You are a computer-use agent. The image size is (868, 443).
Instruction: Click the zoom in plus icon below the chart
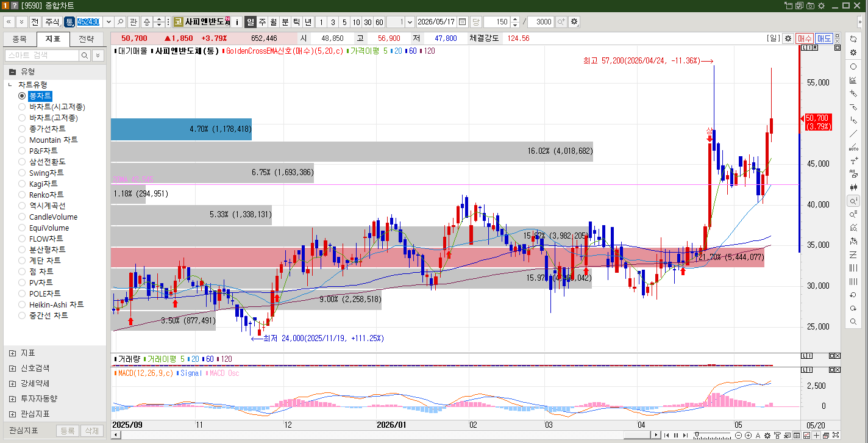pyautogui.click(x=748, y=435)
